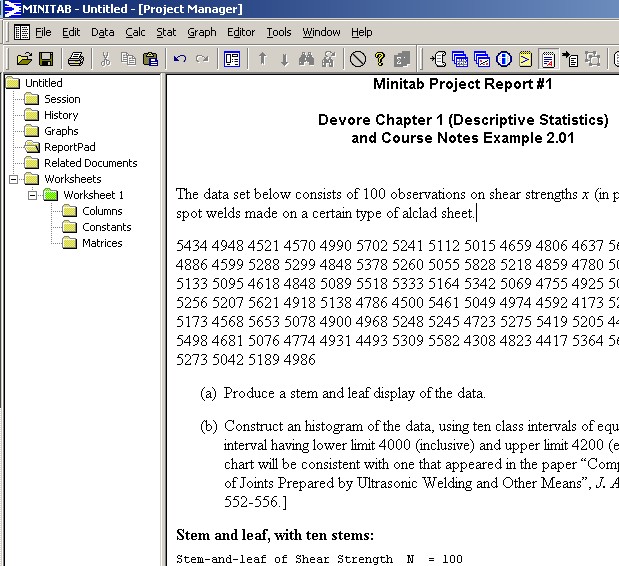Click 'and Course Notes Example 2.01' text
This screenshot has width=619, height=566.
pos(463,138)
